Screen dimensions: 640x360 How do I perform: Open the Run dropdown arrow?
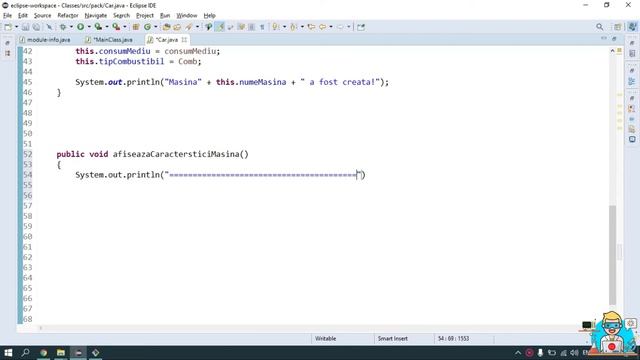click(x=89, y=27)
